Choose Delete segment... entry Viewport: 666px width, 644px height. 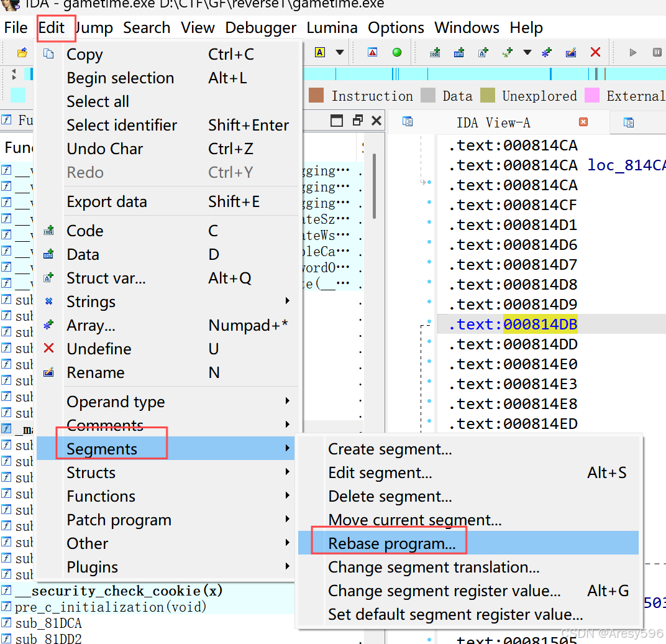coord(468,495)
